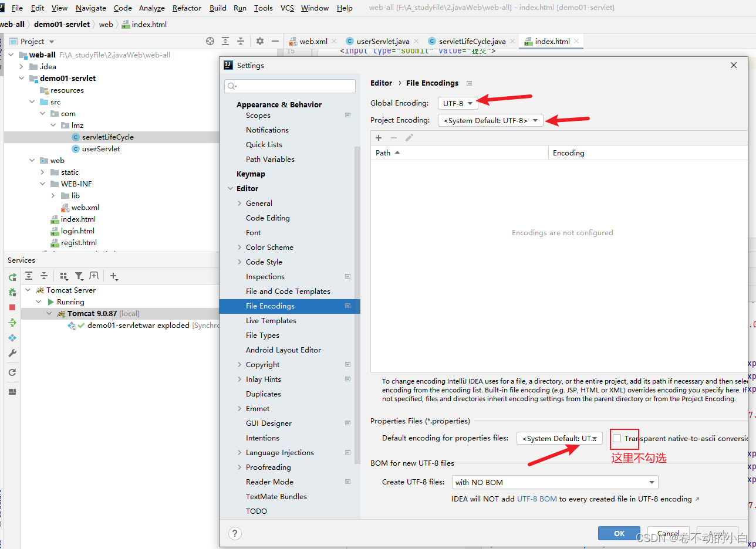Expand the Inlay Hints settings node
The width and height of the screenshot is (756, 549).
[x=239, y=379]
